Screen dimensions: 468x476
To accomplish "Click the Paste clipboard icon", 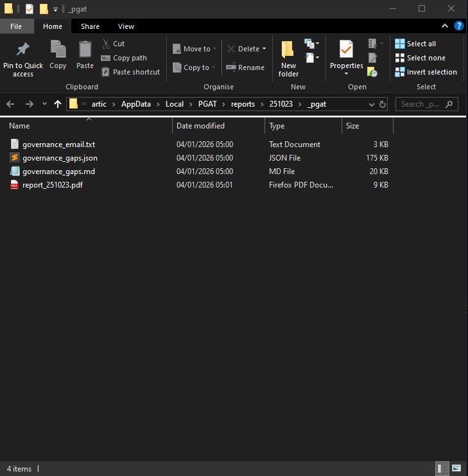I will (x=85, y=50).
